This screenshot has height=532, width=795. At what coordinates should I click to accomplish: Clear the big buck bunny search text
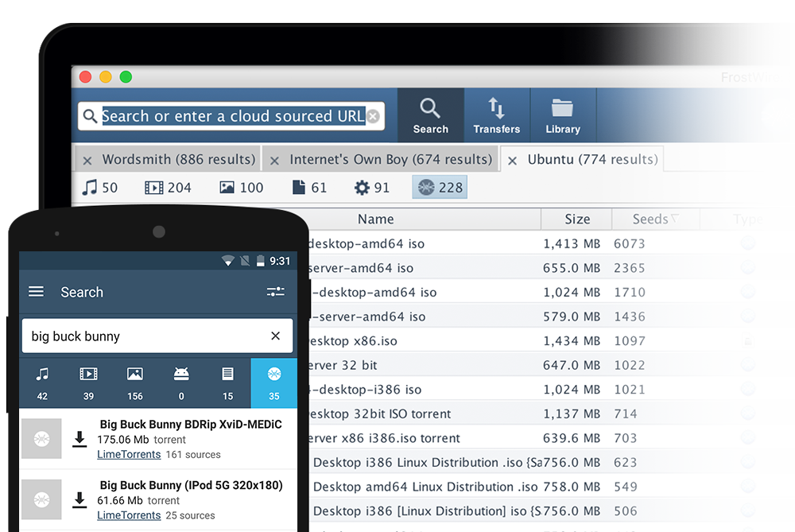pos(275,336)
